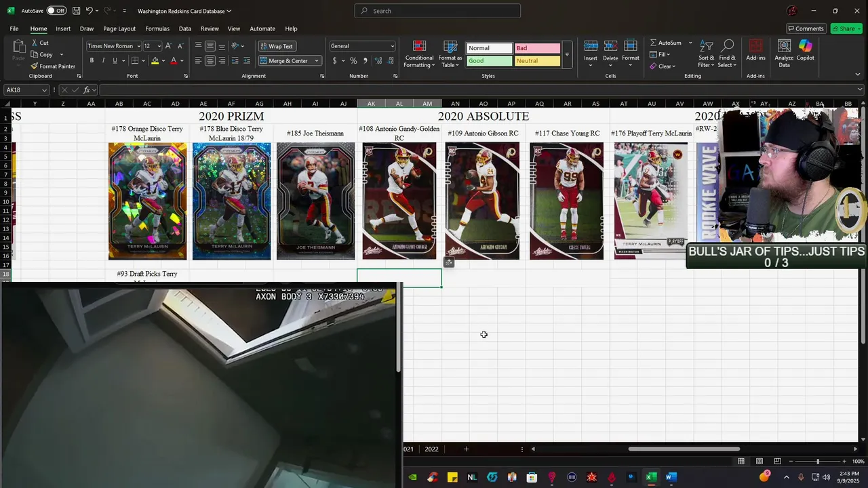
Task: Decrease indent
Action: pyautogui.click(x=235, y=60)
